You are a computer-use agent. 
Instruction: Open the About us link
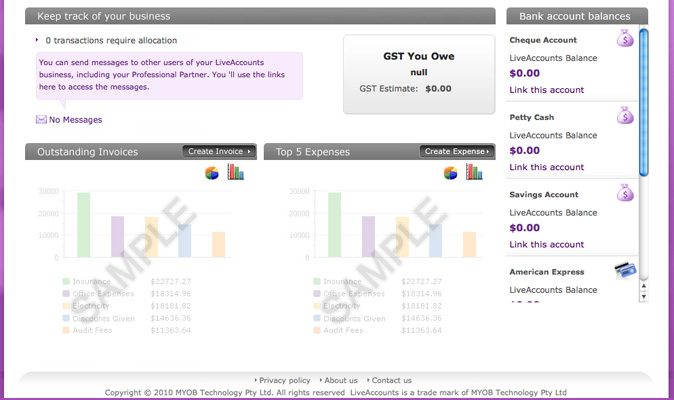pos(341,380)
